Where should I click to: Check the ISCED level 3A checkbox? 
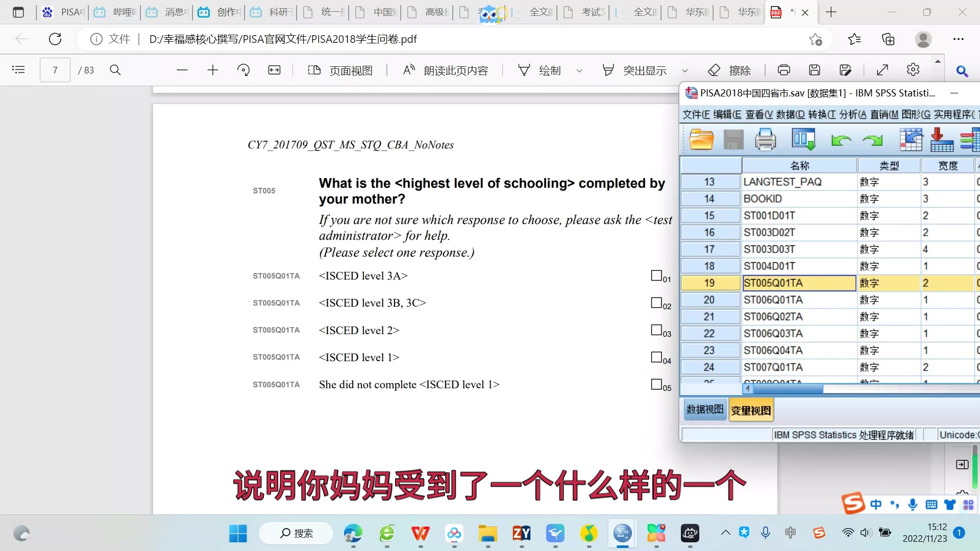(x=656, y=275)
